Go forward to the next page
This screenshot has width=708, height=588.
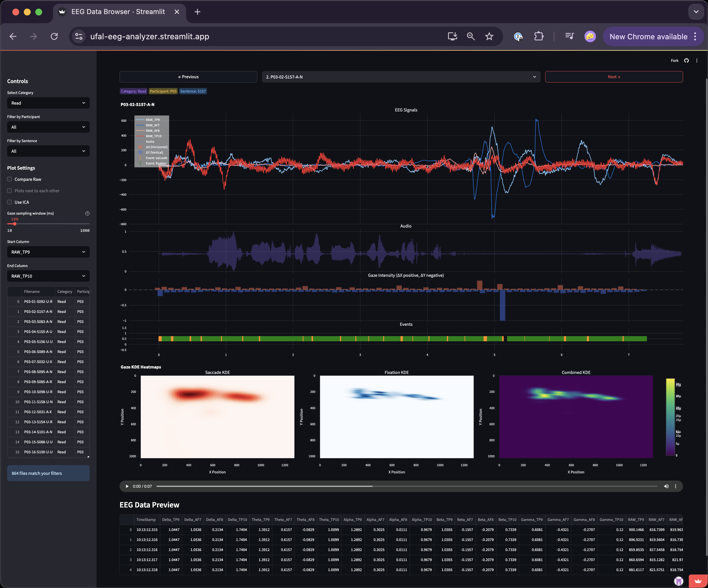(33, 36)
